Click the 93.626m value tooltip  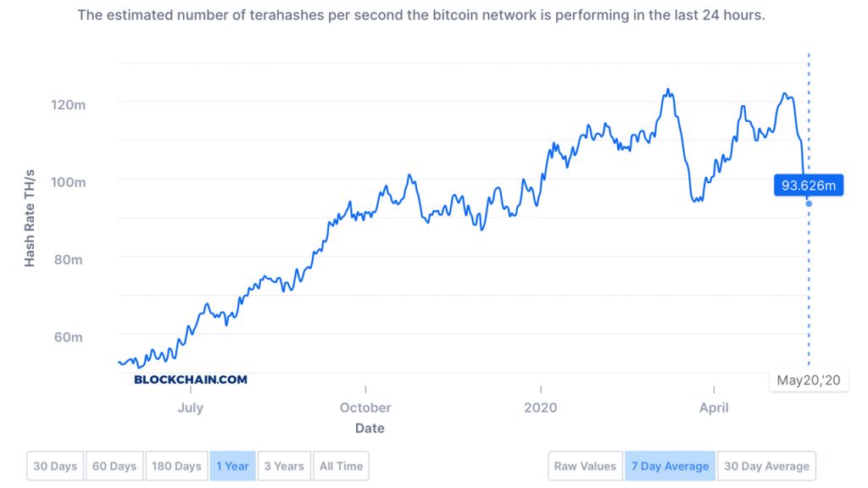pyautogui.click(x=809, y=185)
